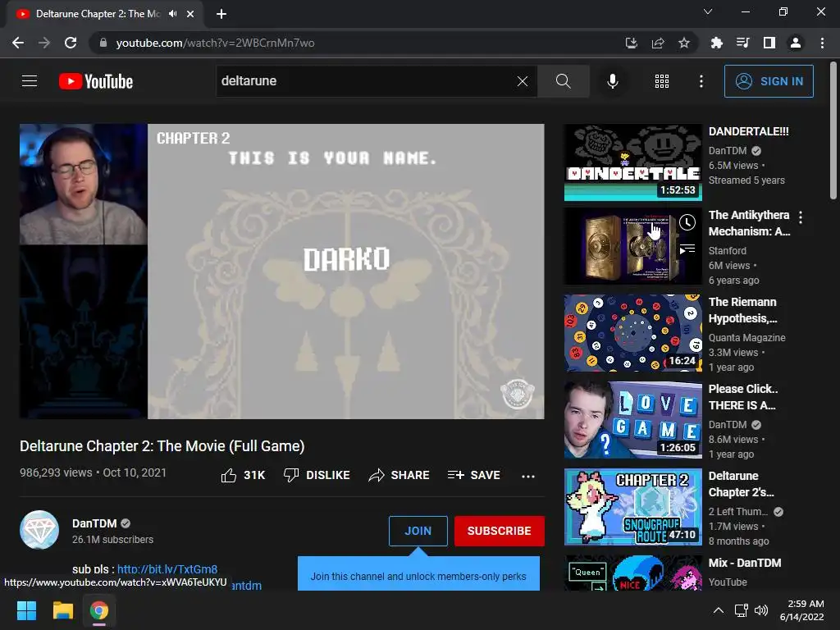Open the taskbar network icon

click(742, 610)
